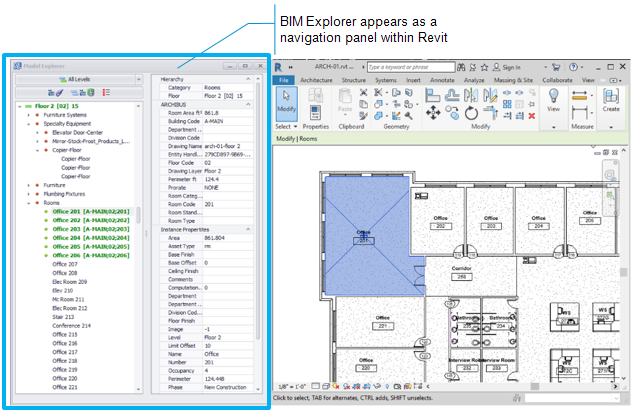Select Stair 213 in the tree
This screenshot has width=637, height=410.
(x=63, y=317)
